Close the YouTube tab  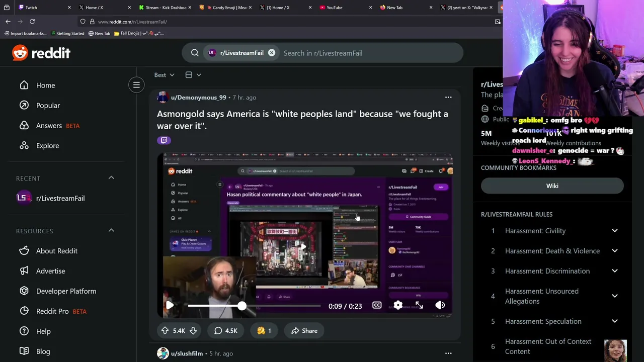pos(371,8)
